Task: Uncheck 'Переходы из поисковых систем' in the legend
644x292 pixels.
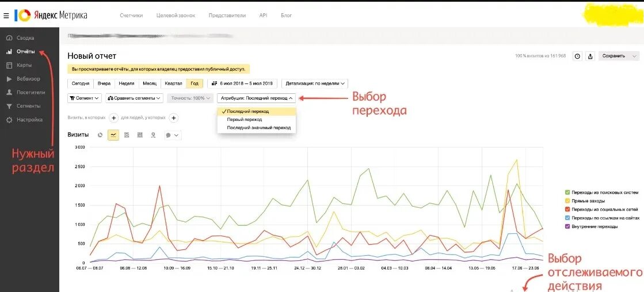Action: (567, 192)
